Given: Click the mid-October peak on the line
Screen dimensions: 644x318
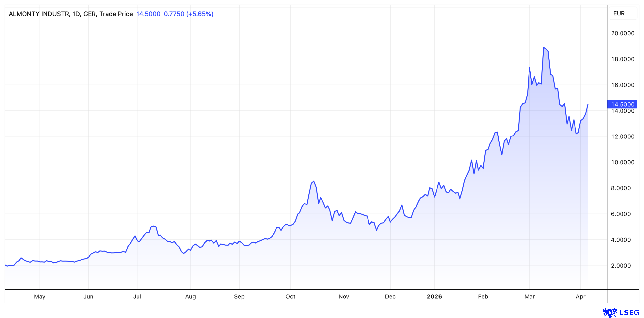Looking at the screenshot, I should tap(314, 181).
